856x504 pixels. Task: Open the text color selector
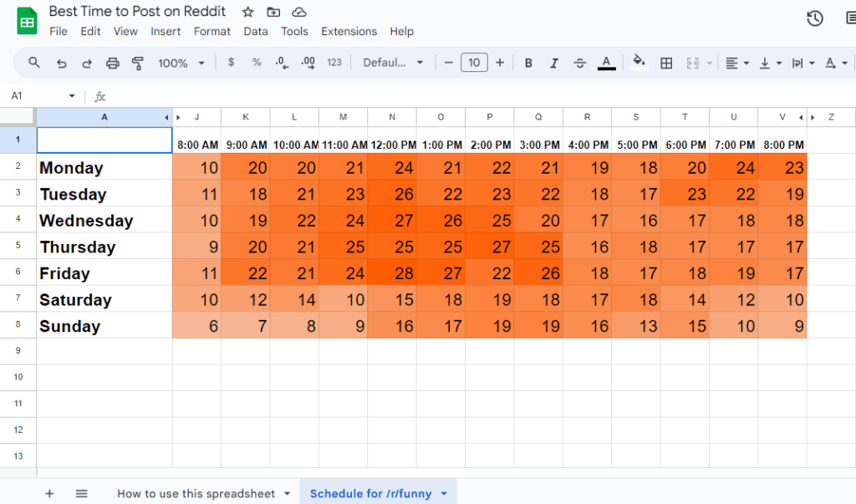pos(605,63)
